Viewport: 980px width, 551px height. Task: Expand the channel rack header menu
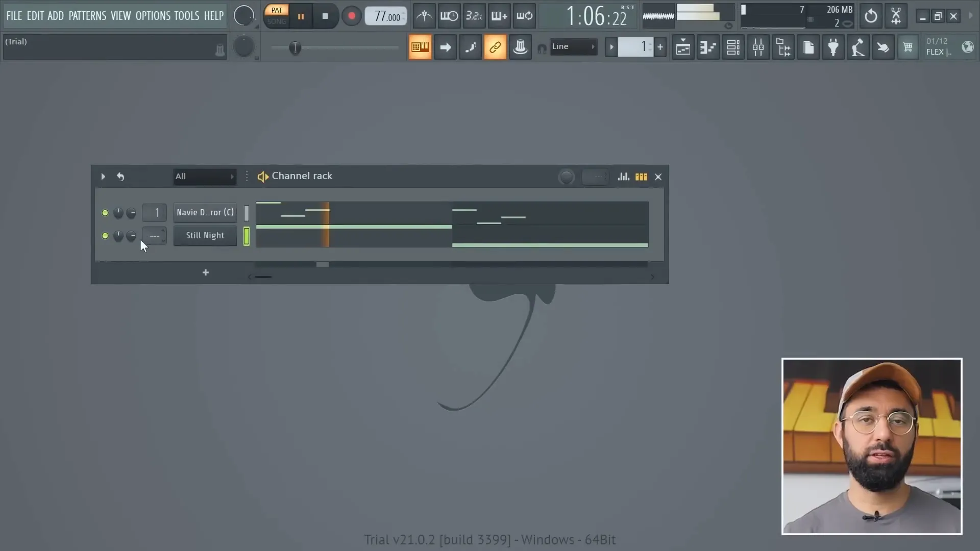(247, 176)
